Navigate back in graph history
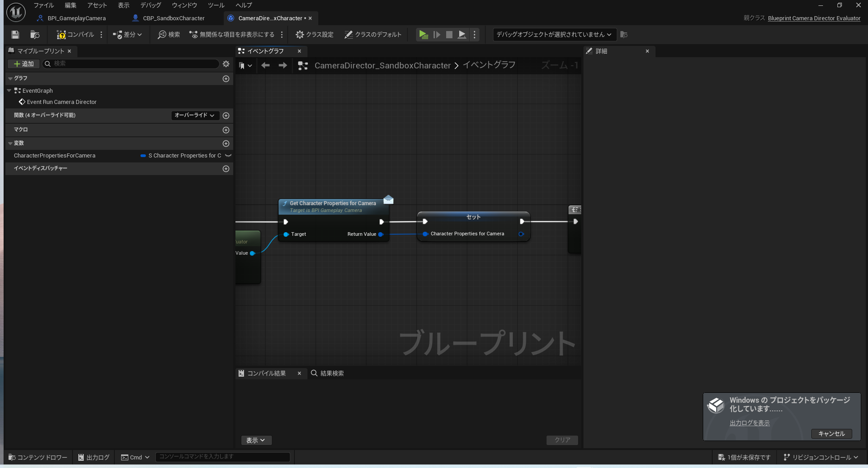868x468 pixels. pos(266,66)
